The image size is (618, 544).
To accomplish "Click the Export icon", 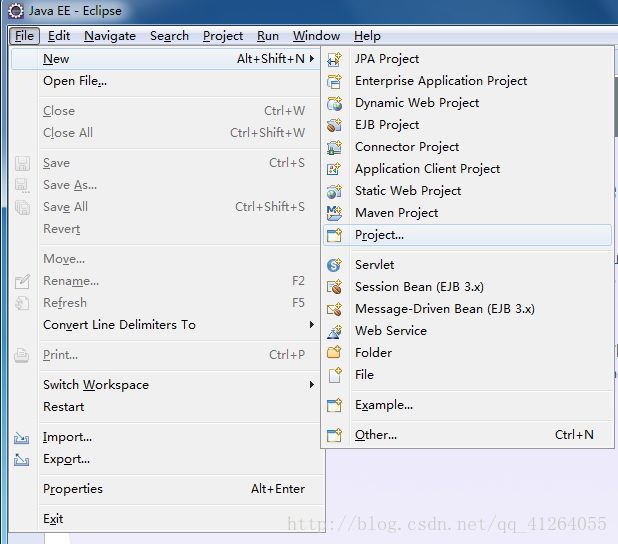I will pos(22,460).
